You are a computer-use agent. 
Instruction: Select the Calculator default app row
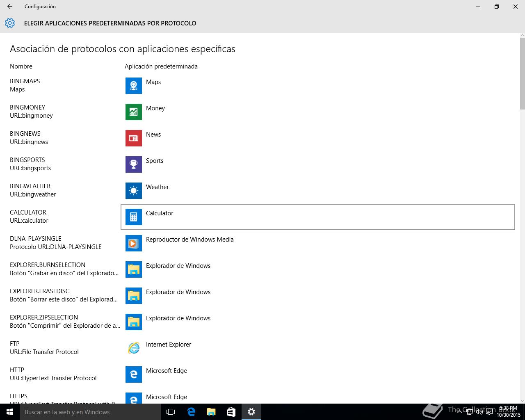pyautogui.click(x=318, y=217)
